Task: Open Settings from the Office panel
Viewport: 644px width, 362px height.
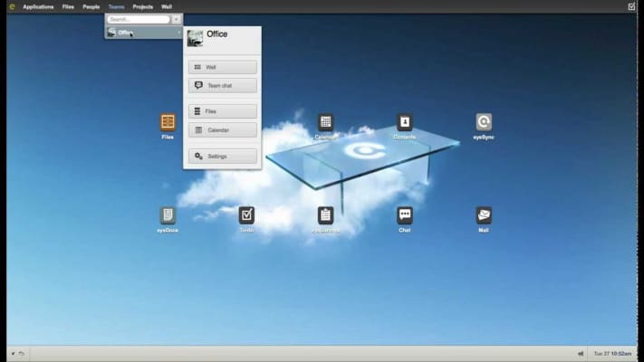Action: (x=222, y=157)
